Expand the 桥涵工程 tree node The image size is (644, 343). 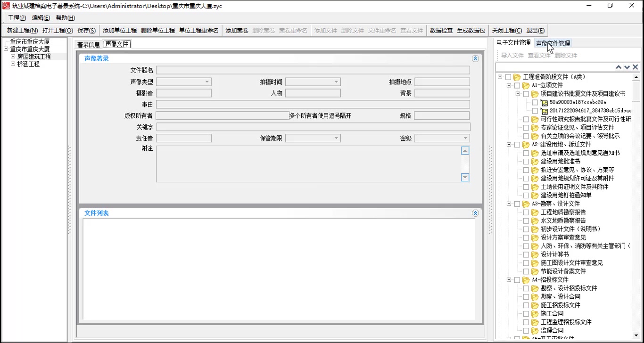[x=13, y=64]
